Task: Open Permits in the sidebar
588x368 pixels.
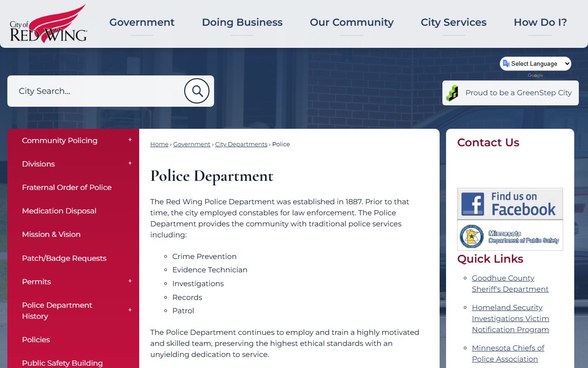Action: 36,282
